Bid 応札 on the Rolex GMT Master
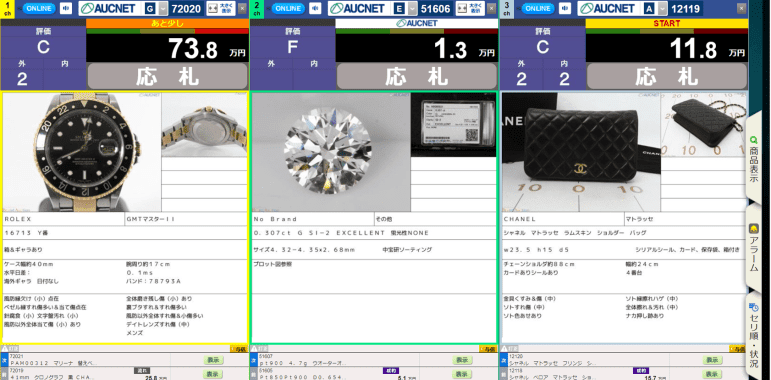The height and width of the screenshot is (380, 771). coord(167,76)
